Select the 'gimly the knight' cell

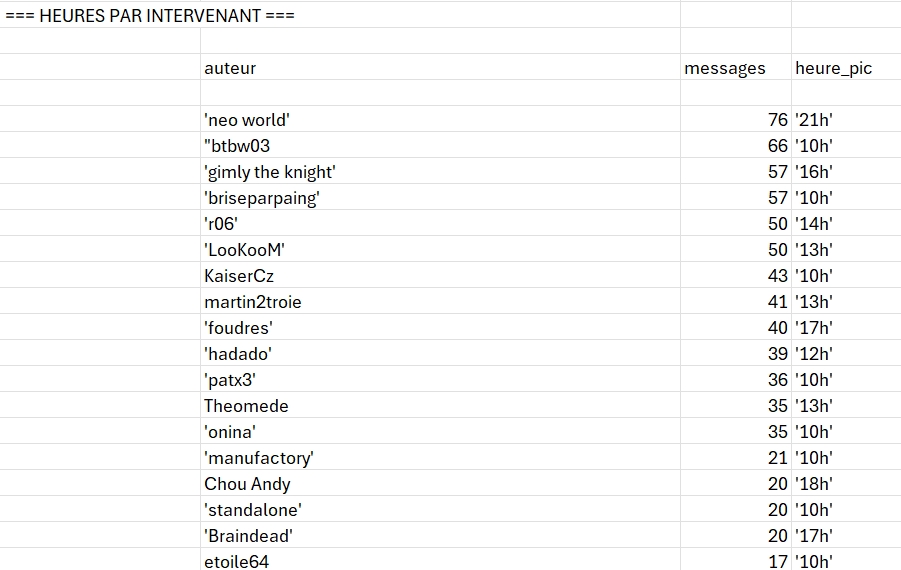pos(270,172)
